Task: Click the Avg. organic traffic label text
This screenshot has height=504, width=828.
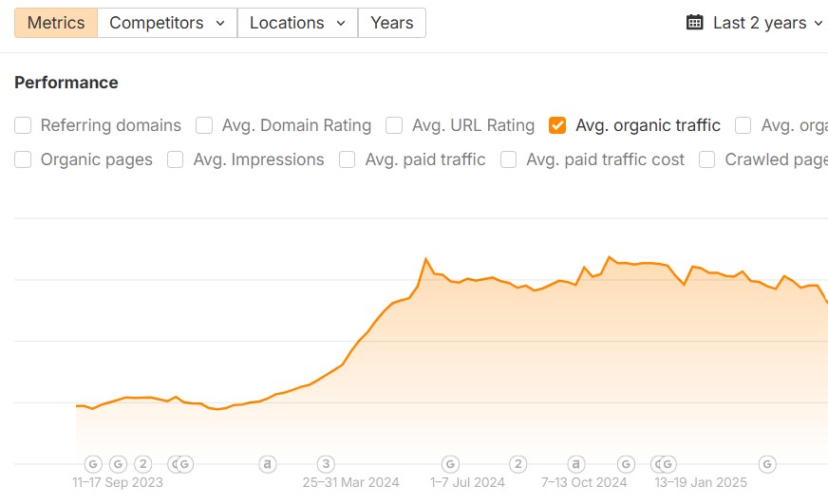Action: pos(648,125)
